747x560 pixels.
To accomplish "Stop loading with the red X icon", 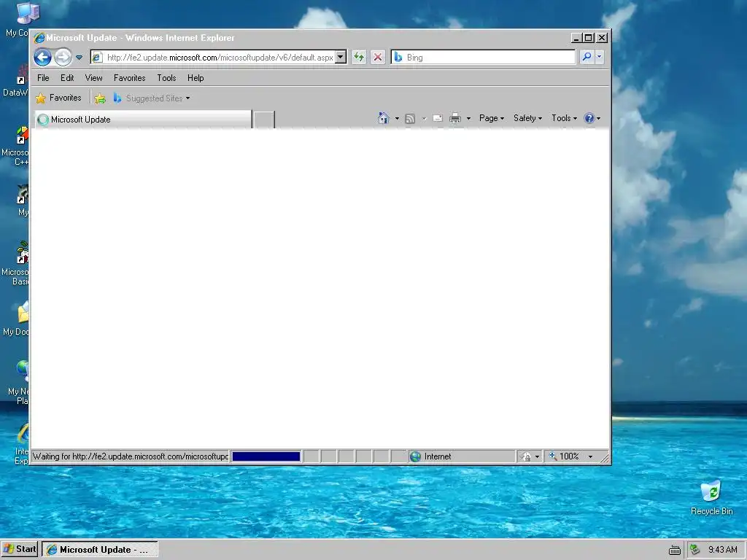I will coord(378,57).
